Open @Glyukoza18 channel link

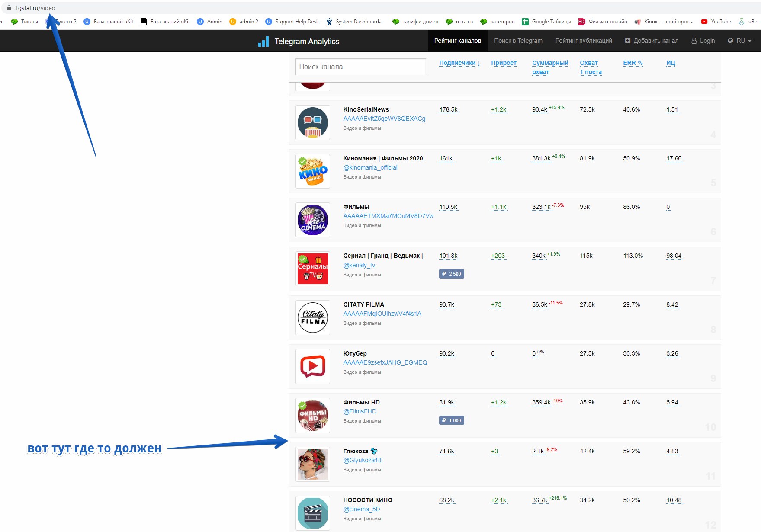pos(362,460)
